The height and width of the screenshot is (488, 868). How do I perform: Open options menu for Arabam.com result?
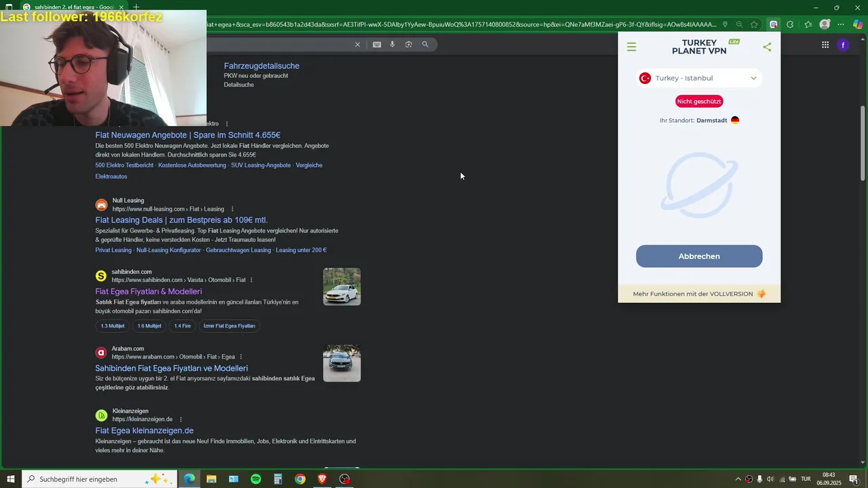click(241, 357)
